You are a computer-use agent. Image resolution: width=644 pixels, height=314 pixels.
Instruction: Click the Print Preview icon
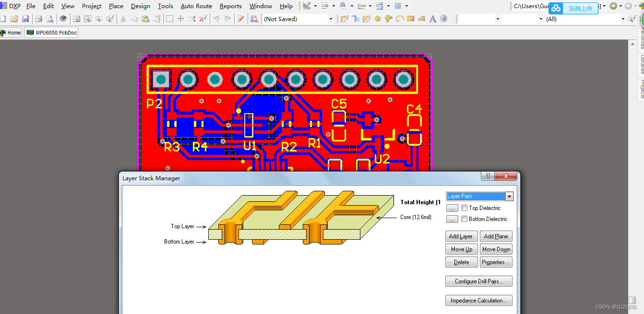pos(49,19)
